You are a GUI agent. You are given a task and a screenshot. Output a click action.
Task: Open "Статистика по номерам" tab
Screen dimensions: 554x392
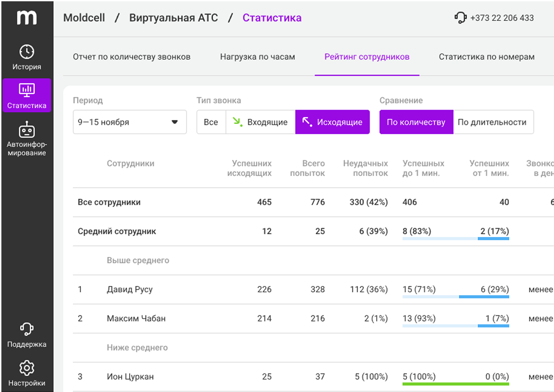point(487,57)
